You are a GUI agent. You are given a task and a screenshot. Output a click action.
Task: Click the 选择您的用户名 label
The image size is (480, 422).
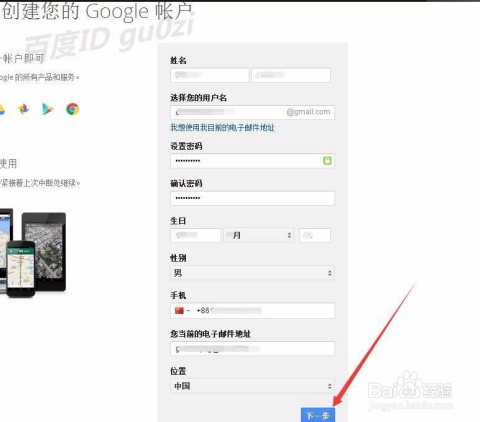point(199,98)
